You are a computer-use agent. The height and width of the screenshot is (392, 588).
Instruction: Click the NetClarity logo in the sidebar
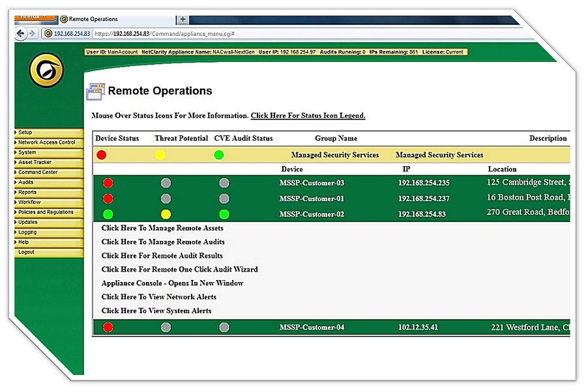point(47,70)
